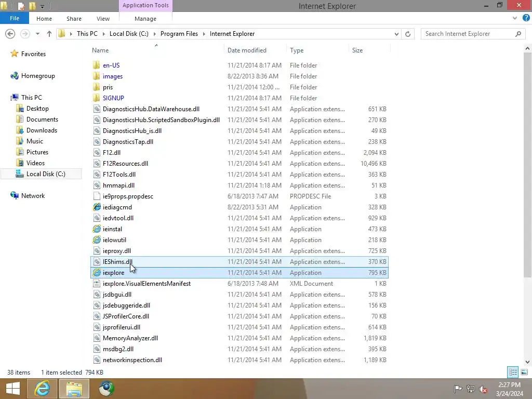Viewport: 532px width, 399px height.
Task: Select iexplore.VisualElementsManifest XML icon
Action: (97, 284)
